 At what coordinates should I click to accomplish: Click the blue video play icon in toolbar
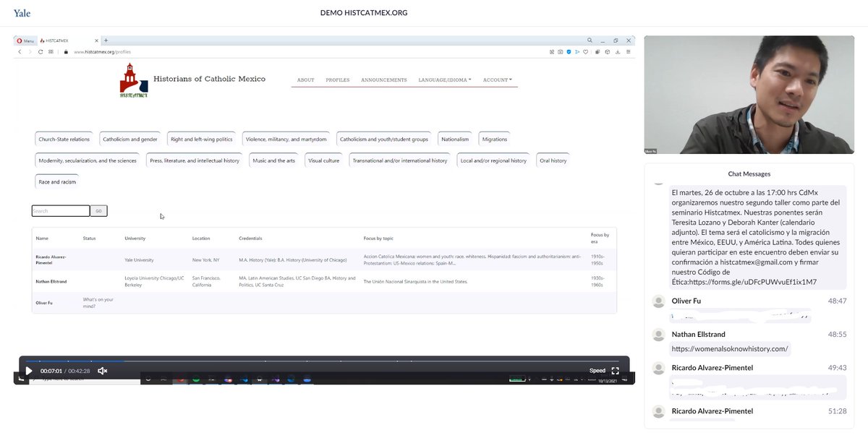click(578, 51)
